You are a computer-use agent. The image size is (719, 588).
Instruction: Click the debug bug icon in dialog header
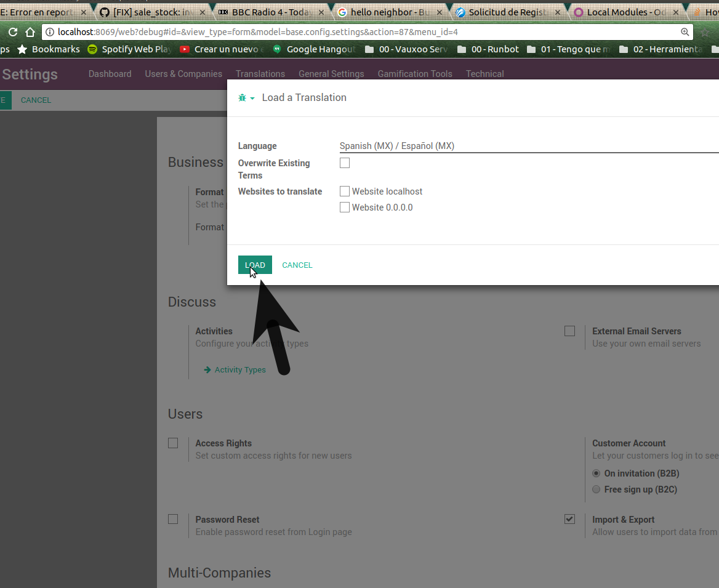tap(242, 98)
